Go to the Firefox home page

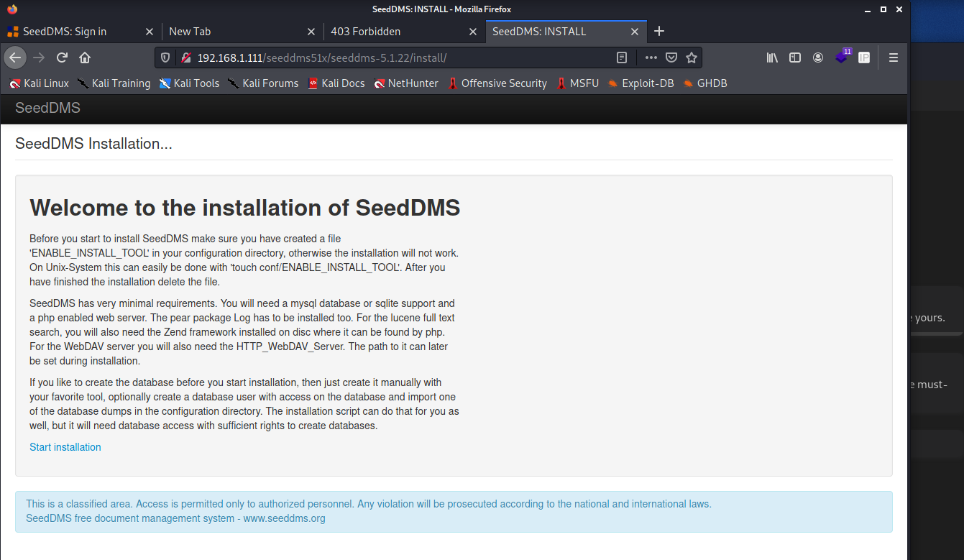[85, 58]
